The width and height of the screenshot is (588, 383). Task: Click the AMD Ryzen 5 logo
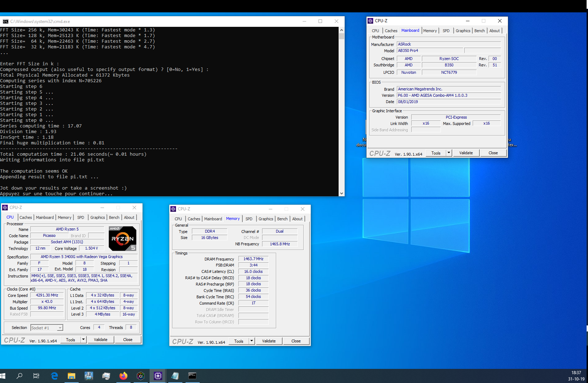[122, 239]
